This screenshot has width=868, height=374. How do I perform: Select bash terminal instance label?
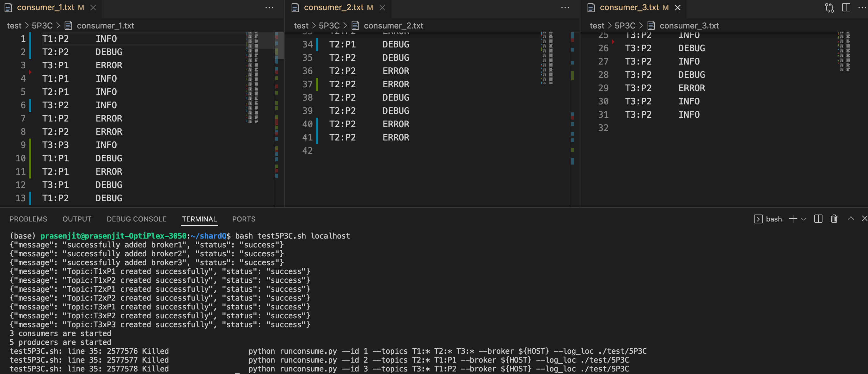click(x=774, y=219)
